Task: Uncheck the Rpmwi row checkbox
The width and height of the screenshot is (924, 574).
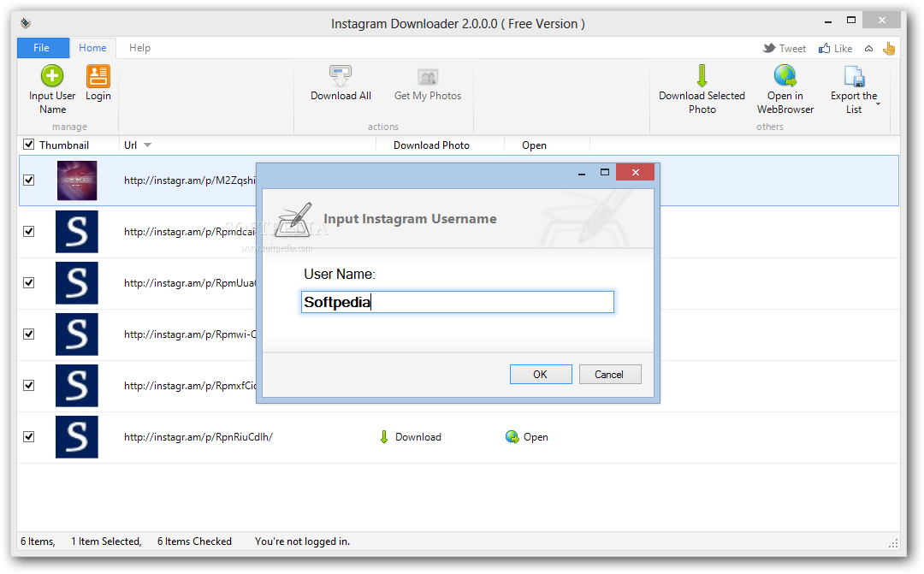Action: (28, 334)
